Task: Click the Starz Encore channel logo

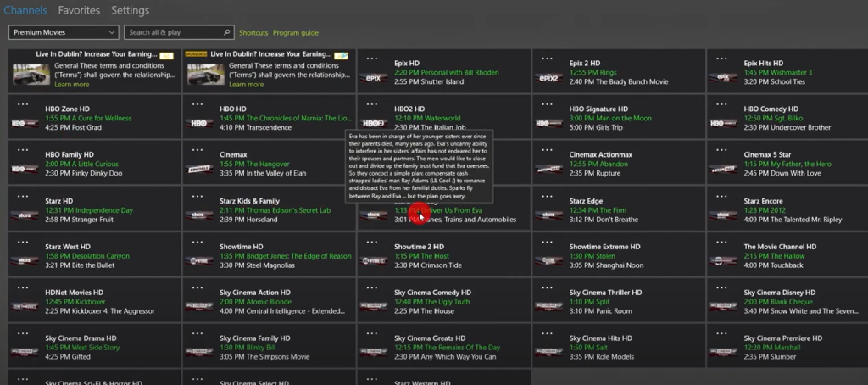Action: coord(723,215)
